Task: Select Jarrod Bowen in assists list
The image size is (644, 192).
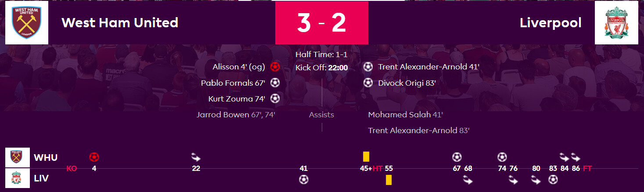Action: pyautogui.click(x=223, y=115)
